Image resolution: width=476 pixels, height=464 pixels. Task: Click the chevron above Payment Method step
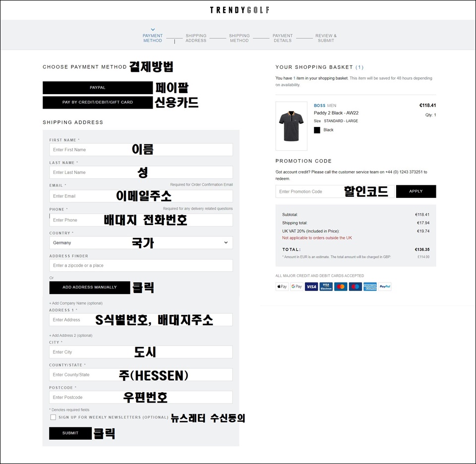tap(153, 29)
